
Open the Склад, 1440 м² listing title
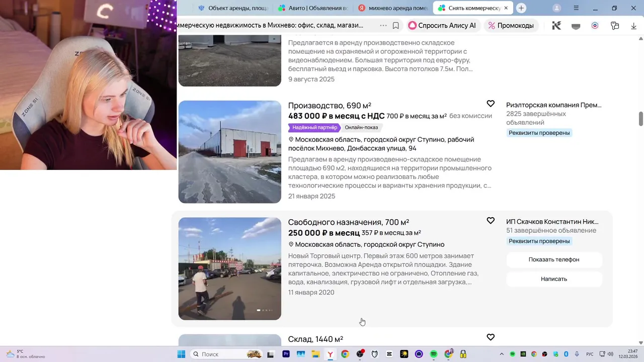click(x=315, y=339)
